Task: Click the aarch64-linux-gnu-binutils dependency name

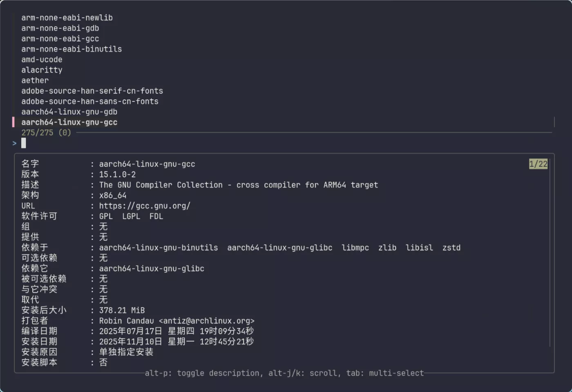Action: 159,248
